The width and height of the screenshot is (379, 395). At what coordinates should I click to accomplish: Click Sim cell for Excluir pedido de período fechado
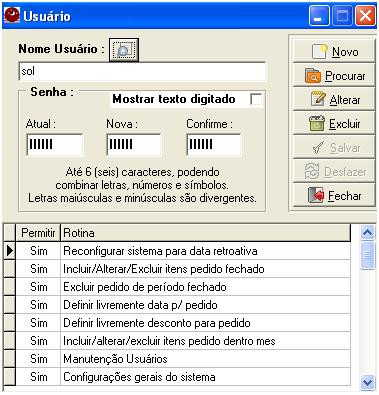point(38,287)
